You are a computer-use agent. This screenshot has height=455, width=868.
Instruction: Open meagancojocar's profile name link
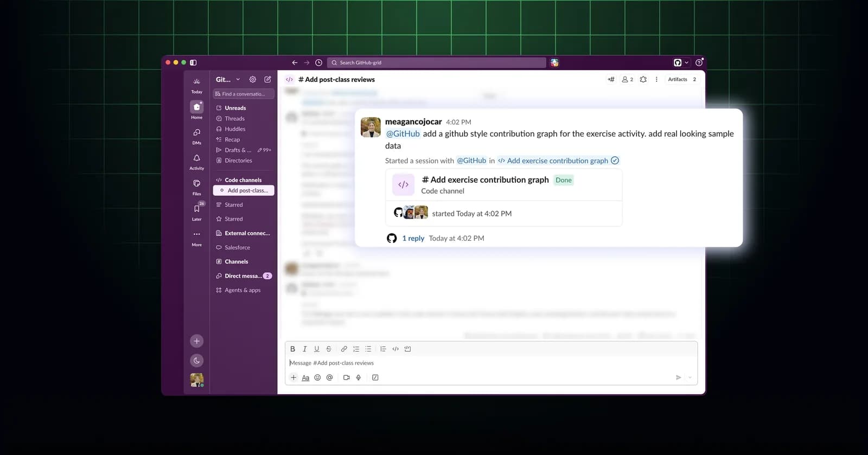pos(413,121)
